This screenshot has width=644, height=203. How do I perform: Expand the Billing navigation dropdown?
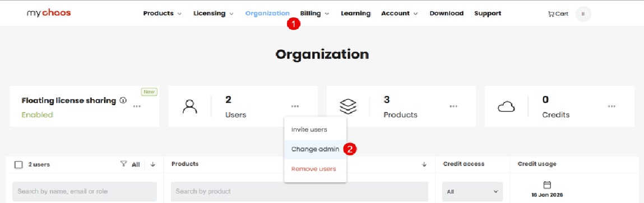click(314, 13)
